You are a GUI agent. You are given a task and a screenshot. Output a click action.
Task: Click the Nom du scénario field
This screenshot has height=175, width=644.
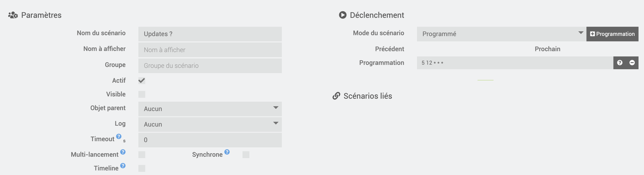pos(210,34)
